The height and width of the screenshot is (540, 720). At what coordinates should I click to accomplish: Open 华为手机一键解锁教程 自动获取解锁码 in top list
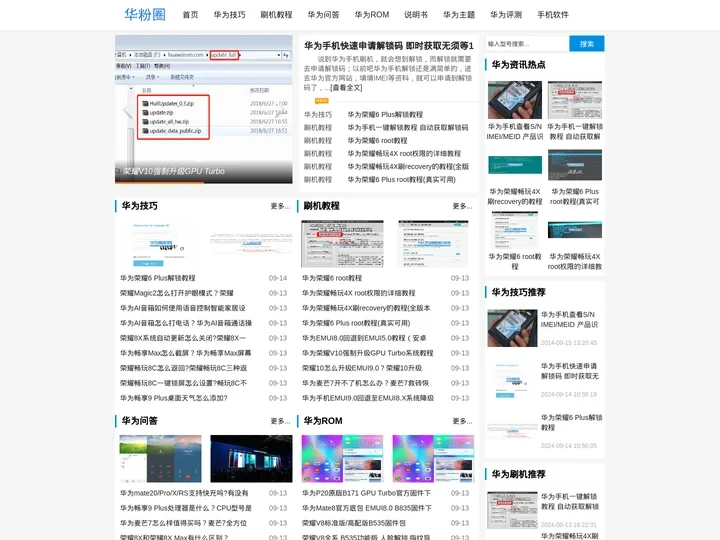click(x=408, y=128)
